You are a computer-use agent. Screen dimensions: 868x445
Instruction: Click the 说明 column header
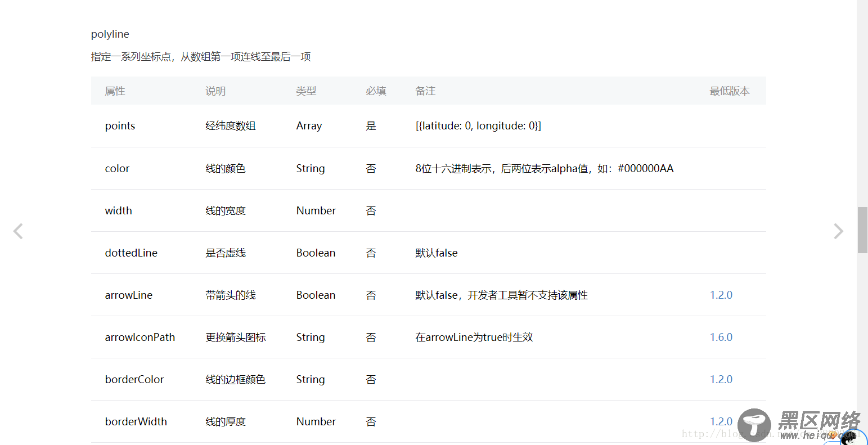tap(215, 91)
